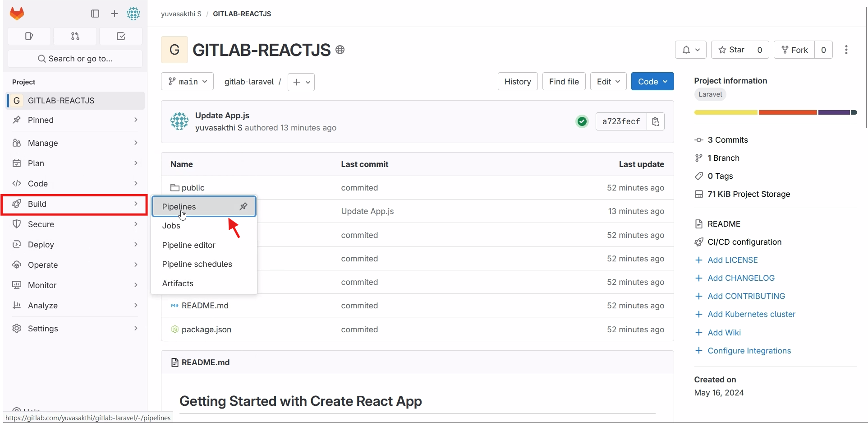Viewport: 868px width, 423px height.
Task: View 1 Branch link
Action: coord(723,158)
